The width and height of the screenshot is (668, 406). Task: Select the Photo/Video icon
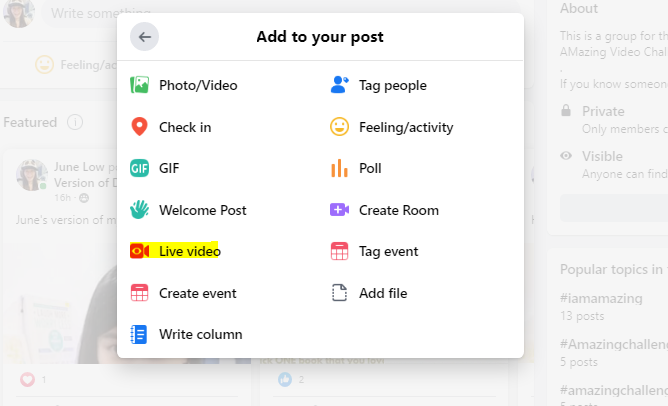[x=140, y=86]
